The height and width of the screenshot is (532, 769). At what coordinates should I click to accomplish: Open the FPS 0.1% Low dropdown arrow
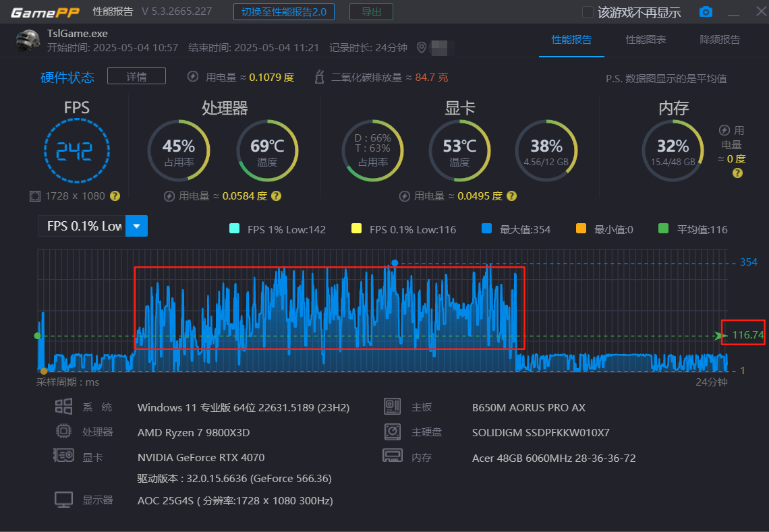(x=137, y=226)
